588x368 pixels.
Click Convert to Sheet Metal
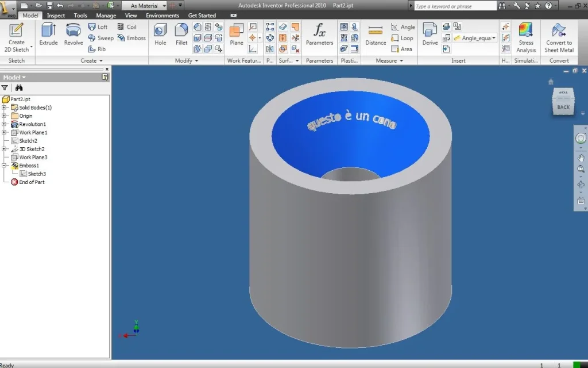(x=559, y=37)
